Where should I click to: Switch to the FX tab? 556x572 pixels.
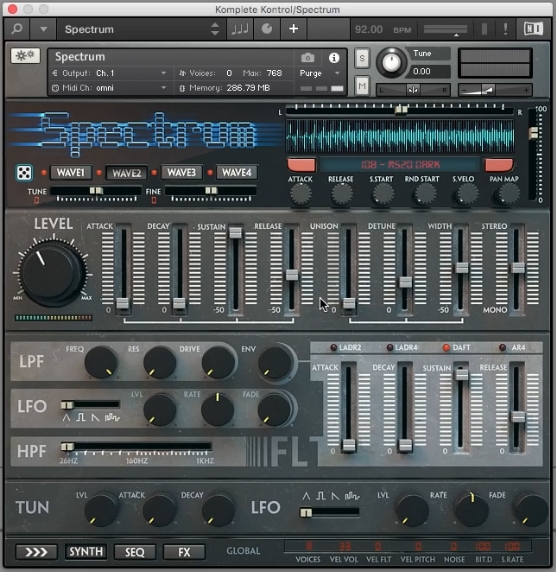point(184,552)
